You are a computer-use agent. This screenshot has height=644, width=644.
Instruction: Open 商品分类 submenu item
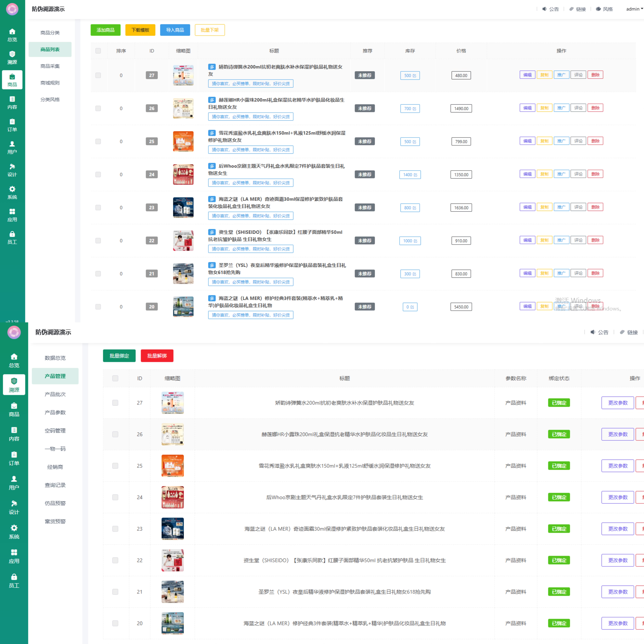point(50,33)
